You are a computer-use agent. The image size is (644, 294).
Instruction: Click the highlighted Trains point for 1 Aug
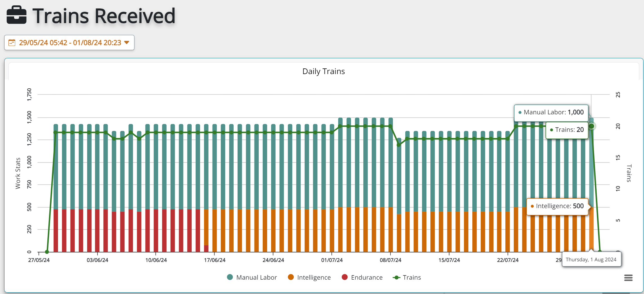[x=591, y=126]
